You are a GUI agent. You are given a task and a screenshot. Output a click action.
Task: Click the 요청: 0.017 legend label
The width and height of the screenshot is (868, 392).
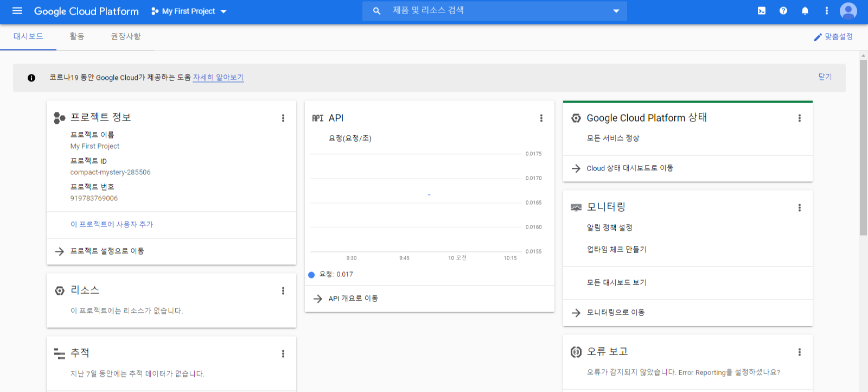[336, 275]
